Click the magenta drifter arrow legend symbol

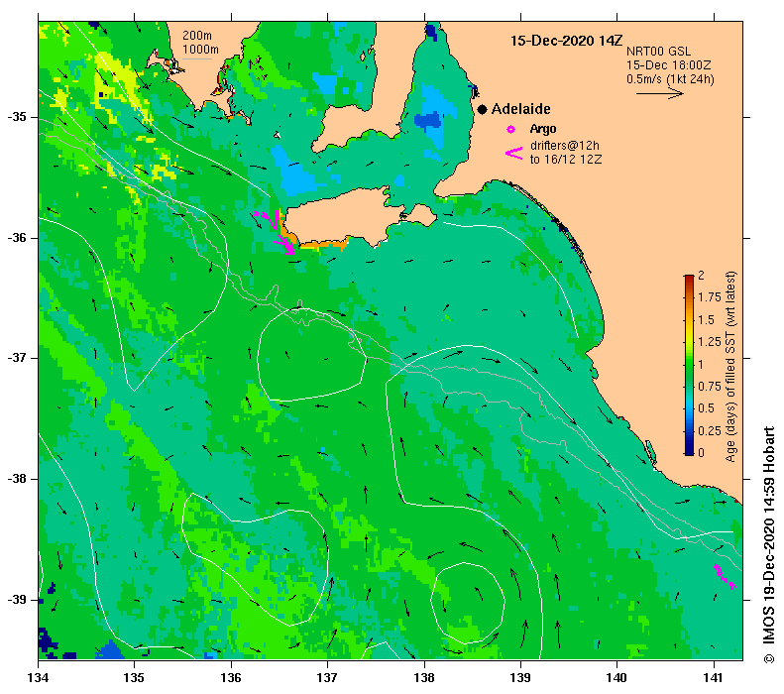click(x=514, y=153)
